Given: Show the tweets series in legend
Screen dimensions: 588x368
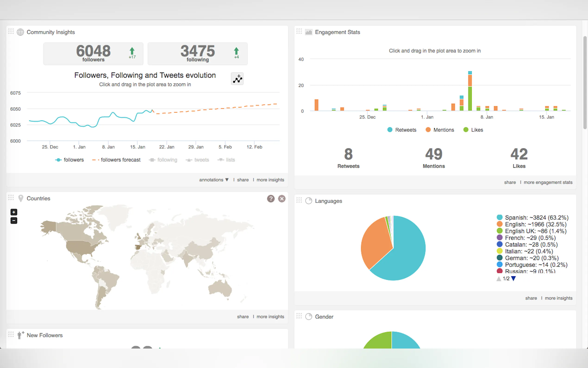Looking at the screenshot, I should [198, 160].
